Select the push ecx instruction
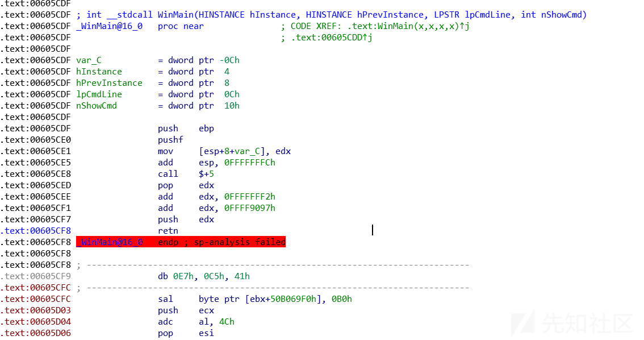Screen dimensions: 644x340 186,310
